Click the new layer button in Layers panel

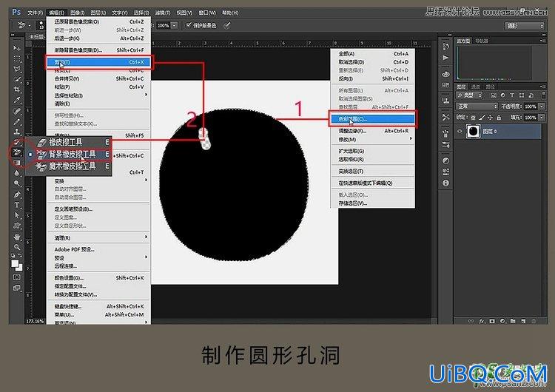(x=523, y=321)
